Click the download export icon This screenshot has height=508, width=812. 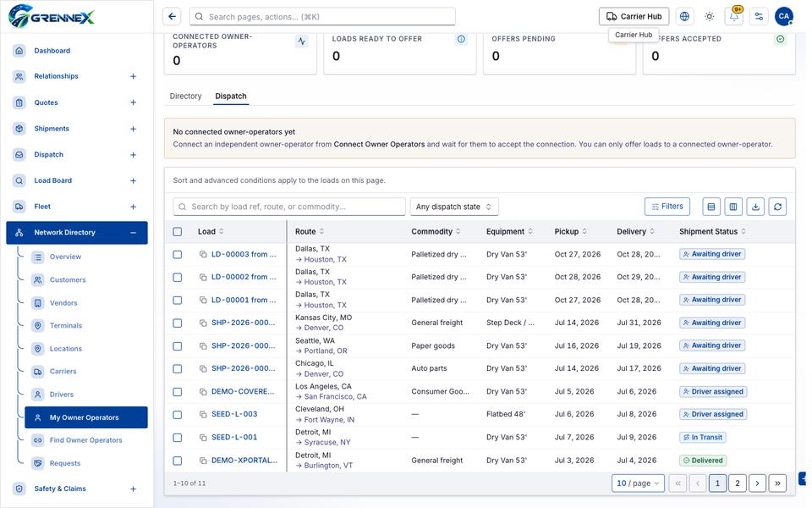coord(755,207)
